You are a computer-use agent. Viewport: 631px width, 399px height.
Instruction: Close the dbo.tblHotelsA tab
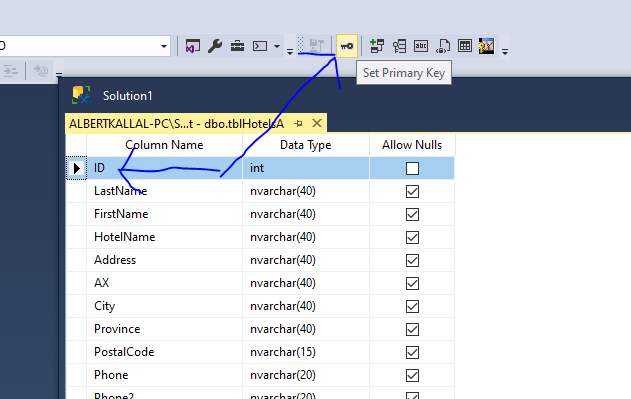(317, 123)
